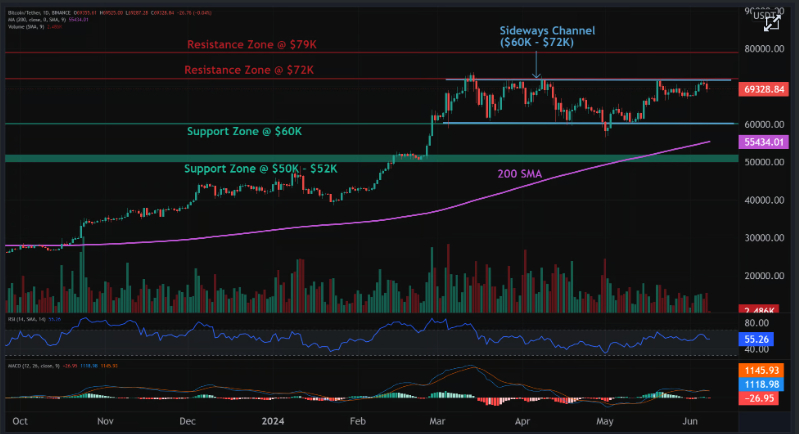799x434 pixels.
Task: Select the MA (200) indicator legend entry
Action: 33,19
